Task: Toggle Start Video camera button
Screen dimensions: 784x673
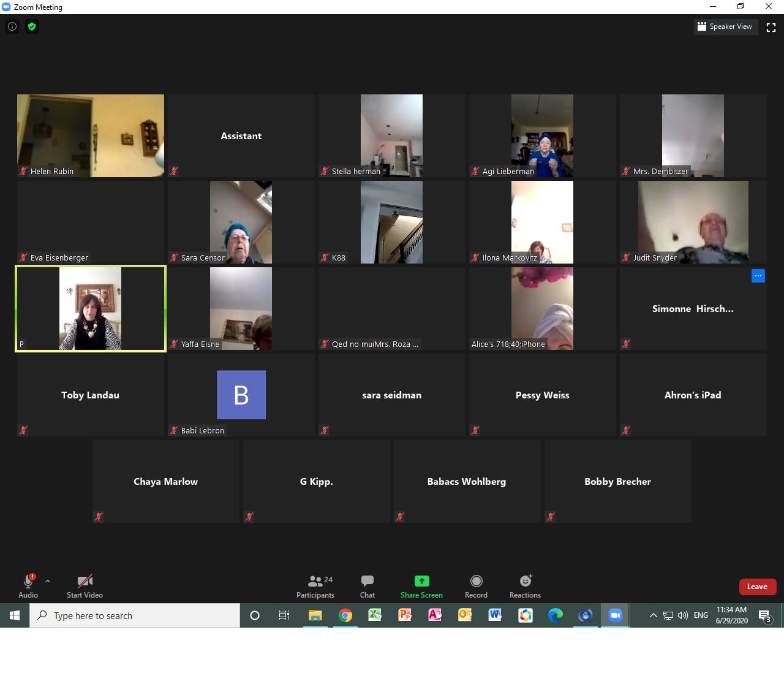Action: pos(85,586)
